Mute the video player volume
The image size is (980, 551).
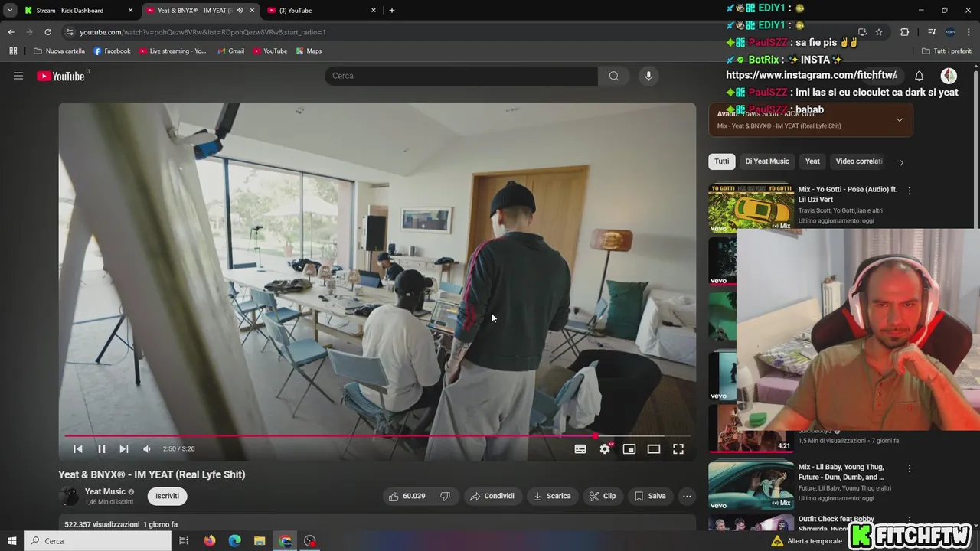(147, 449)
